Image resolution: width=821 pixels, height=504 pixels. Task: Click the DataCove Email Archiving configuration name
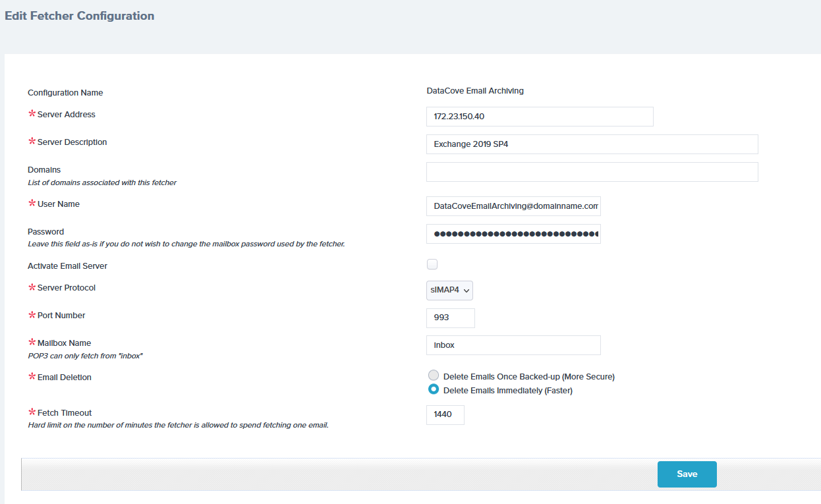pyautogui.click(x=475, y=91)
